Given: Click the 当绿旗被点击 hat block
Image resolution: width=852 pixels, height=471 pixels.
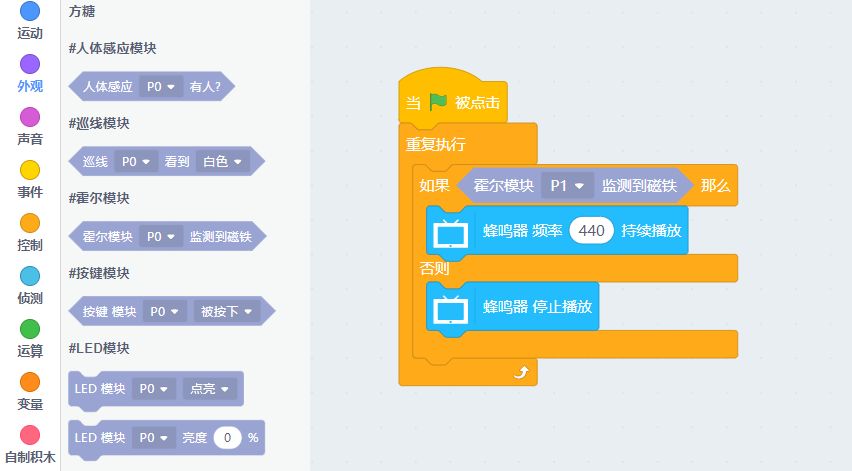Looking at the screenshot, I should click(x=452, y=103).
